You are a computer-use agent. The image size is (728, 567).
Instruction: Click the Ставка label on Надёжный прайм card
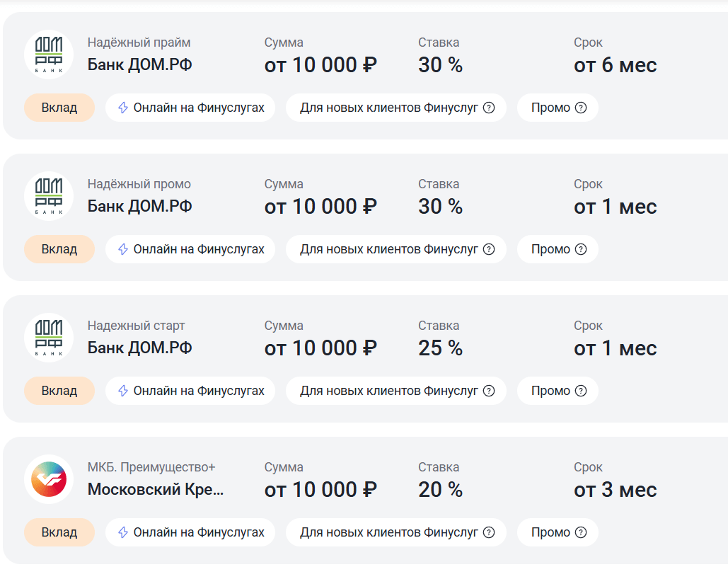point(439,42)
